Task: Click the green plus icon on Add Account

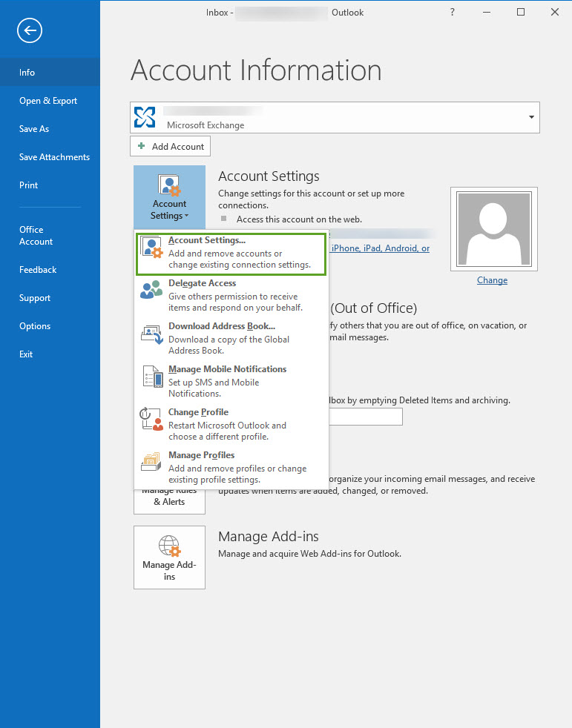Action: click(x=141, y=146)
